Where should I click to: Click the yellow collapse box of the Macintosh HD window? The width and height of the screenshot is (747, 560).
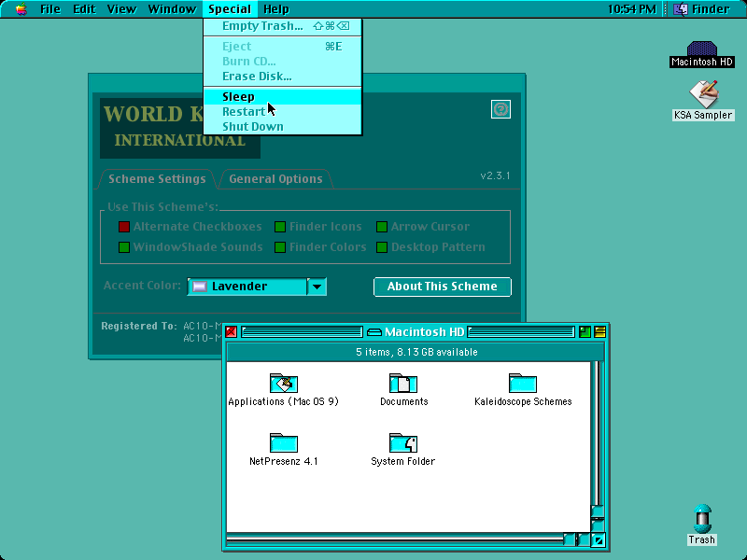tap(599, 332)
